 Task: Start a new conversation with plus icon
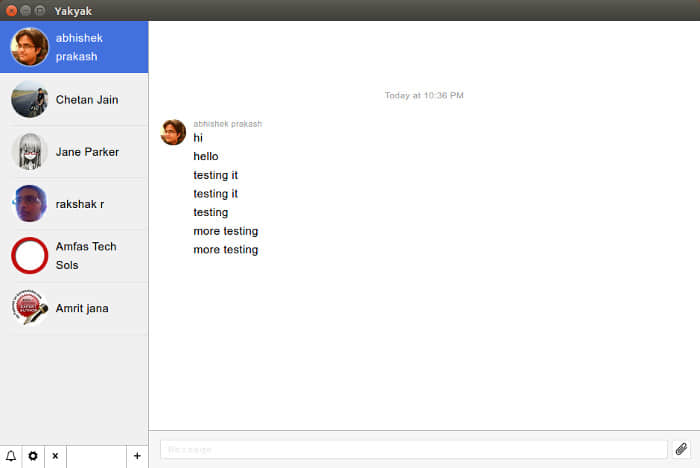pyautogui.click(x=137, y=456)
